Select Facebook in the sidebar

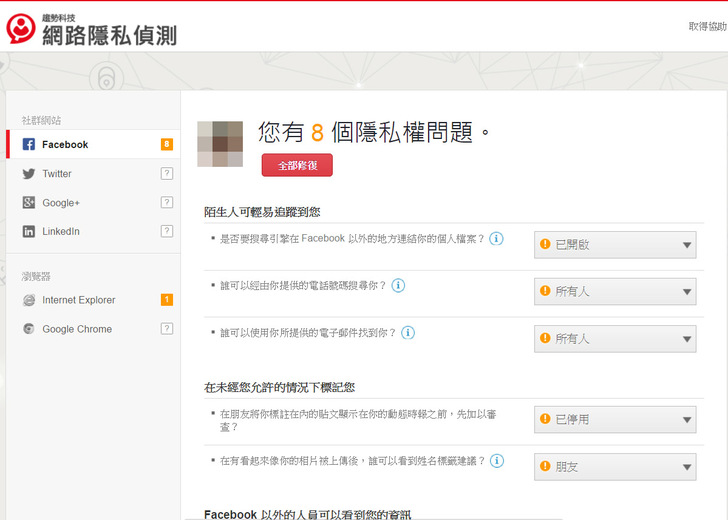click(x=93, y=144)
